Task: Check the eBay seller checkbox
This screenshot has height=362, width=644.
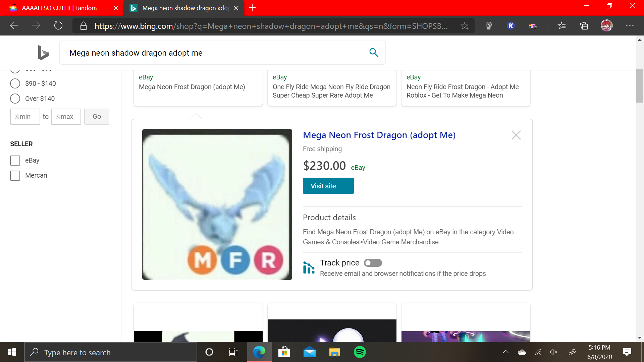Action: pyautogui.click(x=15, y=161)
